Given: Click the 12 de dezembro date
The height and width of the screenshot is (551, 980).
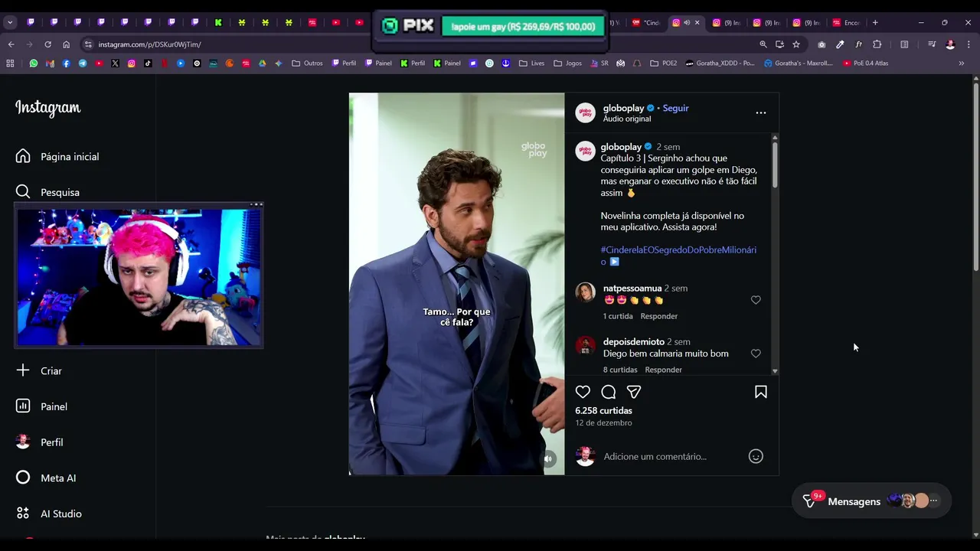Looking at the screenshot, I should (x=603, y=422).
